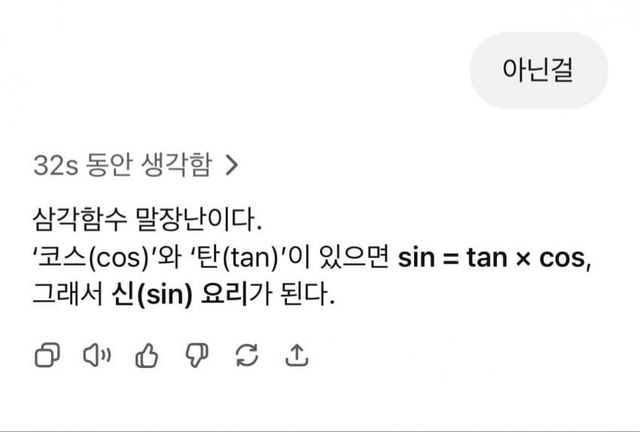Copy the response with the copy icon

coord(46,354)
